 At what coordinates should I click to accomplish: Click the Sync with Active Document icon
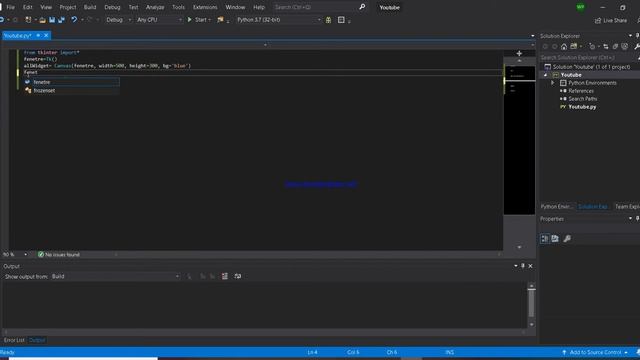pos(606,47)
